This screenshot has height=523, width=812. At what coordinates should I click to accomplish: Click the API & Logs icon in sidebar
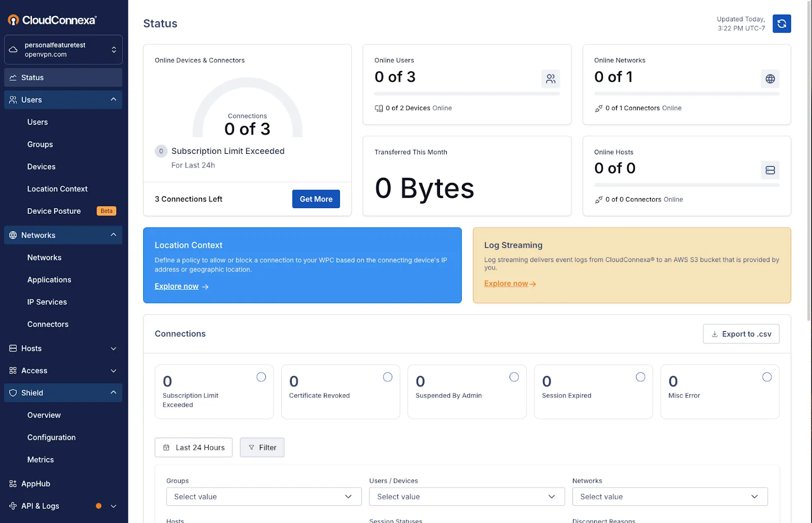pyautogui.click(x=13, y=506)
